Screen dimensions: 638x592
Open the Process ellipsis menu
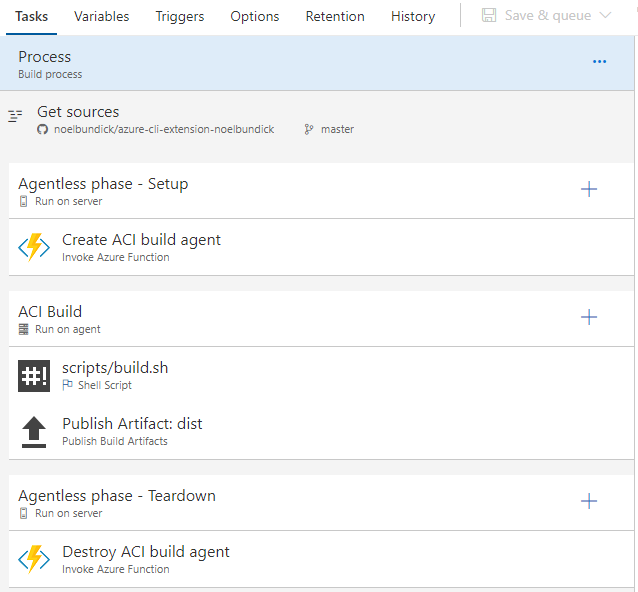599,61
